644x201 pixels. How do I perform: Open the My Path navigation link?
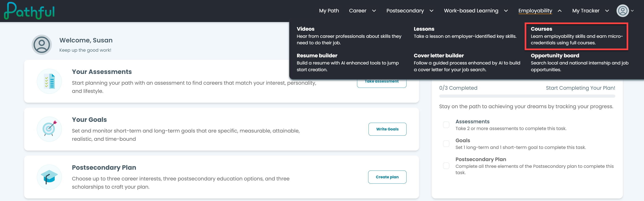tap(329, 11)
